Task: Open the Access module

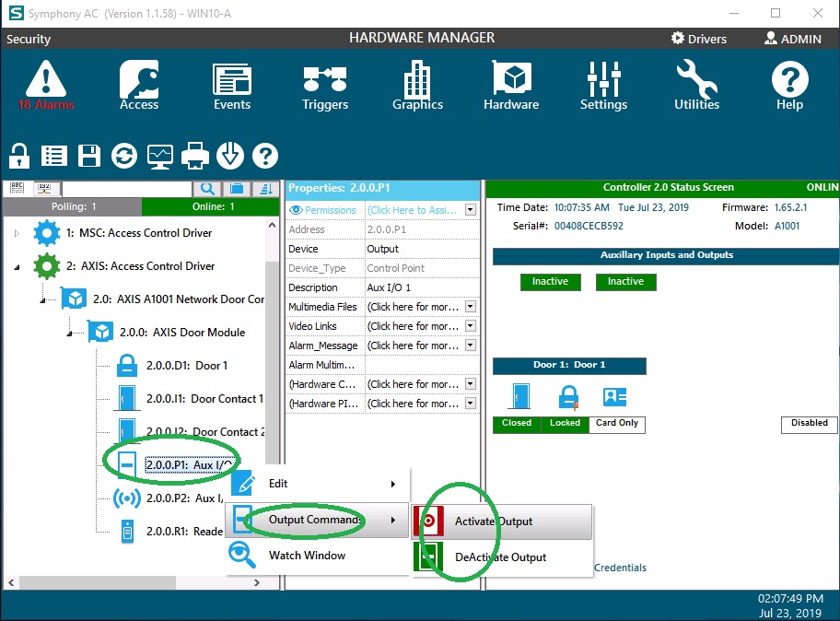Action: tap(139, 85)
